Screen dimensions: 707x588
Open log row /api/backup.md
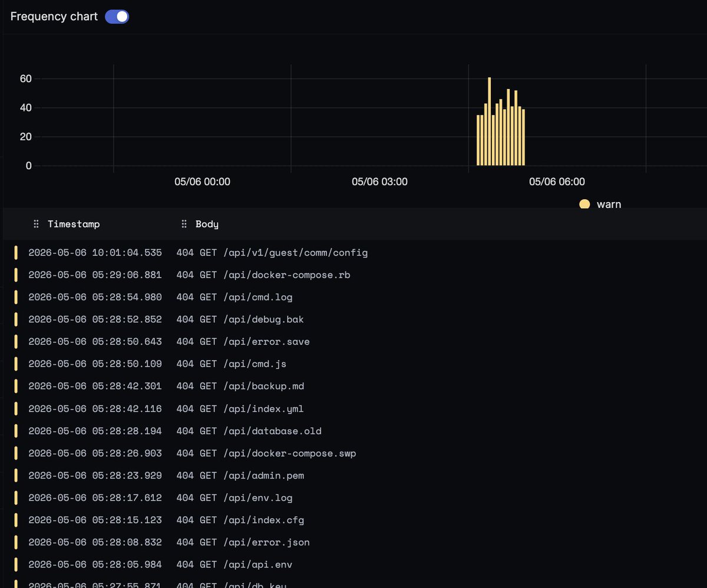pyautogui.click(x=353, y=387)
